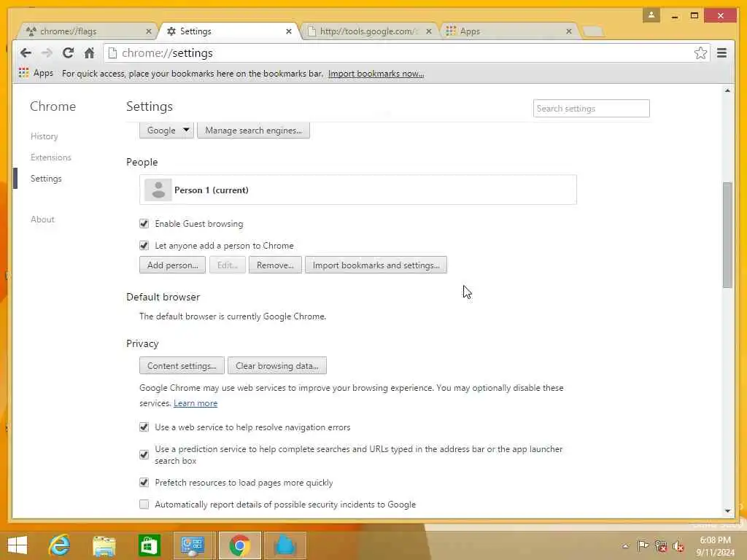Viewport: 747px width, 560px height.
Task: Toggle Let anyone add a person checkbox
Action: tap(144, 245)
